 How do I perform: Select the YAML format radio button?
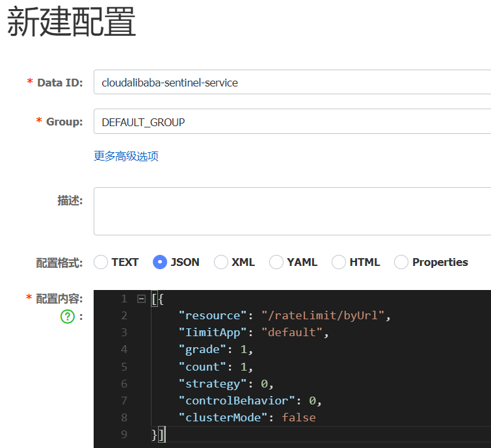coord(276,262)
